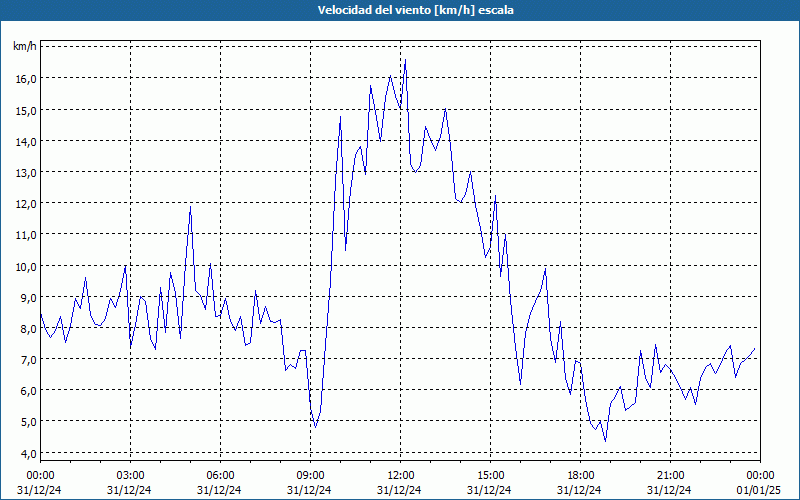Click the 10,0 value on the y-axis

[26, 266]
